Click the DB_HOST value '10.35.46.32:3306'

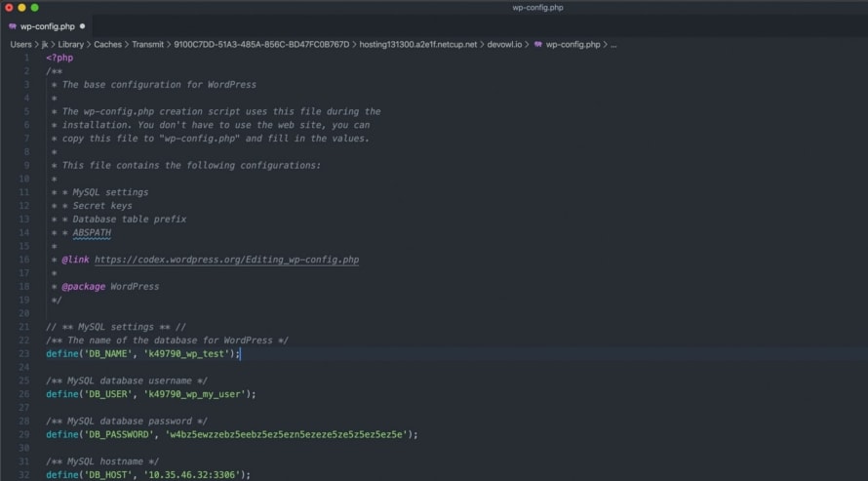[x=194, y=474]
